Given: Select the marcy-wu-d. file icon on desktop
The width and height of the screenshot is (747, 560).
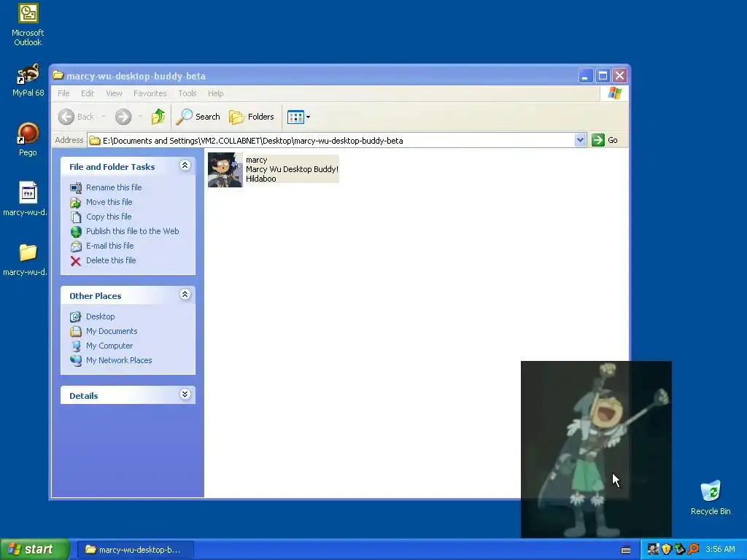Looking at the screenshot, I should coord(26,198).
